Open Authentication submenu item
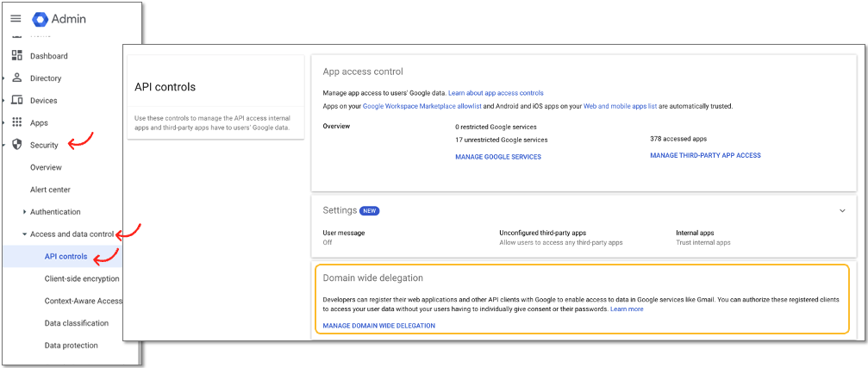 click(x=55, y=211)
